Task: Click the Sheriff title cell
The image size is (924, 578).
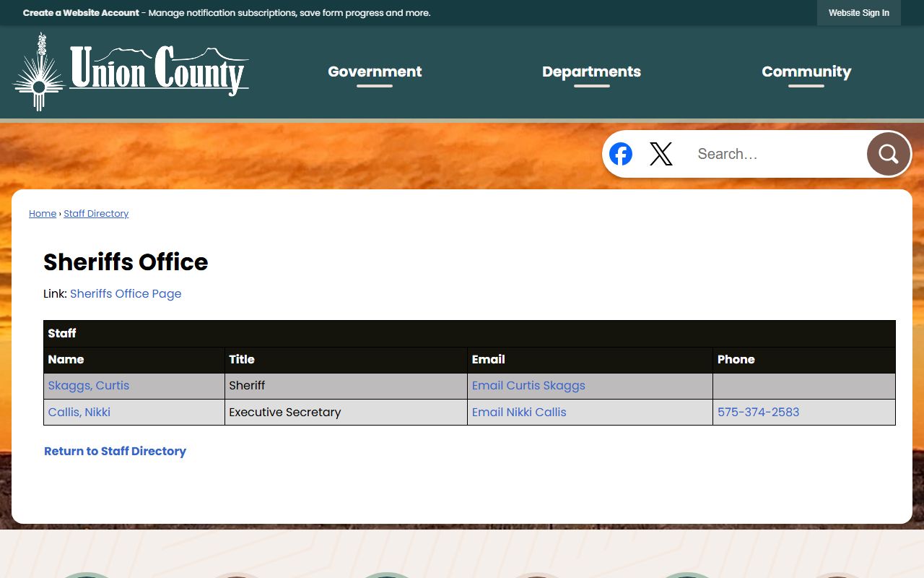Action: pyautogui.click(x=346, y=386)
